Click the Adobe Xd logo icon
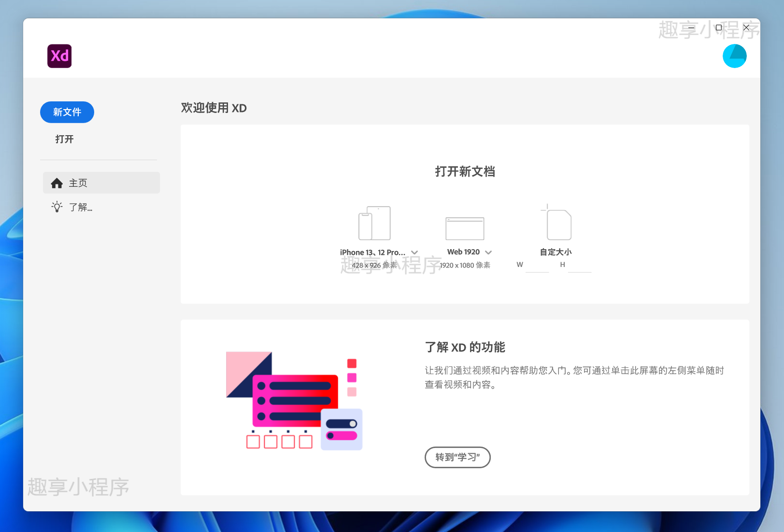The height and width of the screenshot is (532, 784). point(59,56)
